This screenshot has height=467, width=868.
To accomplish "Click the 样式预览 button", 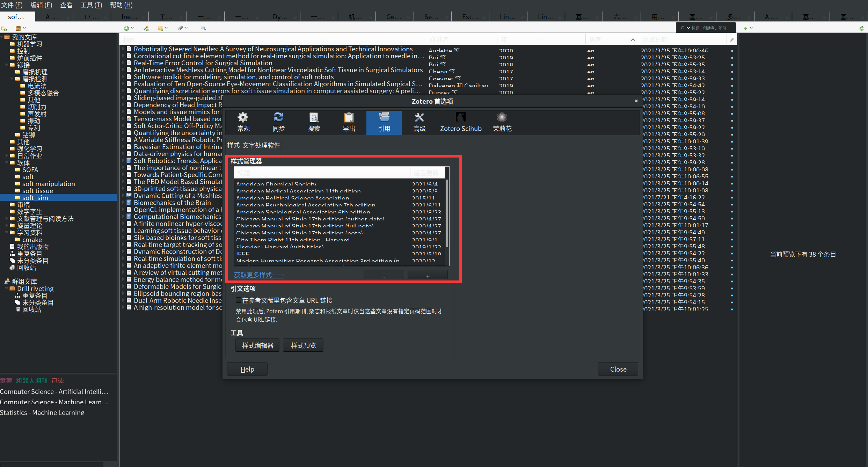I will coord(303,345).
